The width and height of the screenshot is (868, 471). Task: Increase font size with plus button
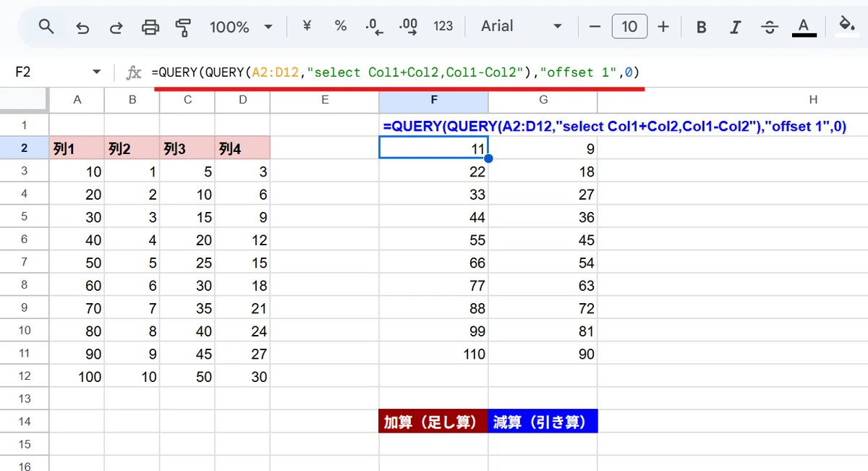click(x=663, y=27)
